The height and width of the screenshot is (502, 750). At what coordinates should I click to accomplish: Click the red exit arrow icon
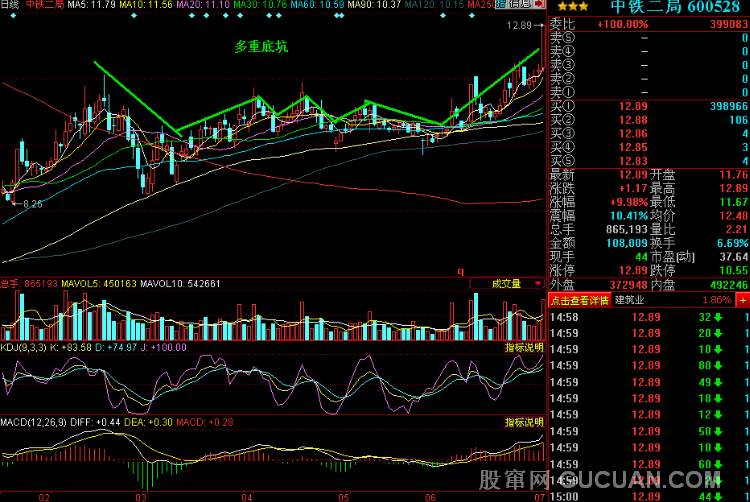(540, 4)
